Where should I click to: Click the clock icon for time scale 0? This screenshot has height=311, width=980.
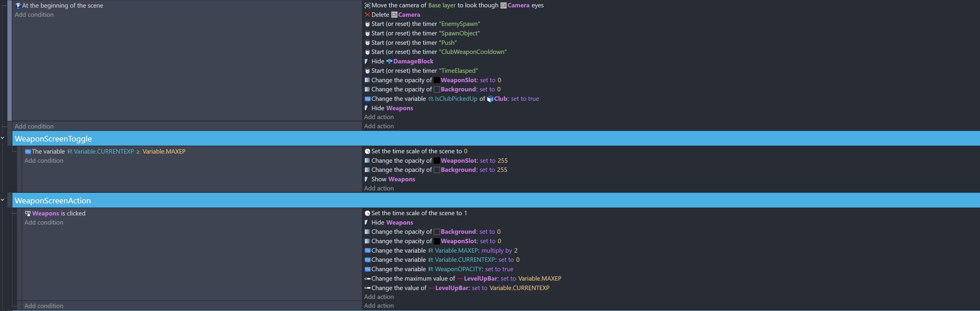[x=367, y=151]
